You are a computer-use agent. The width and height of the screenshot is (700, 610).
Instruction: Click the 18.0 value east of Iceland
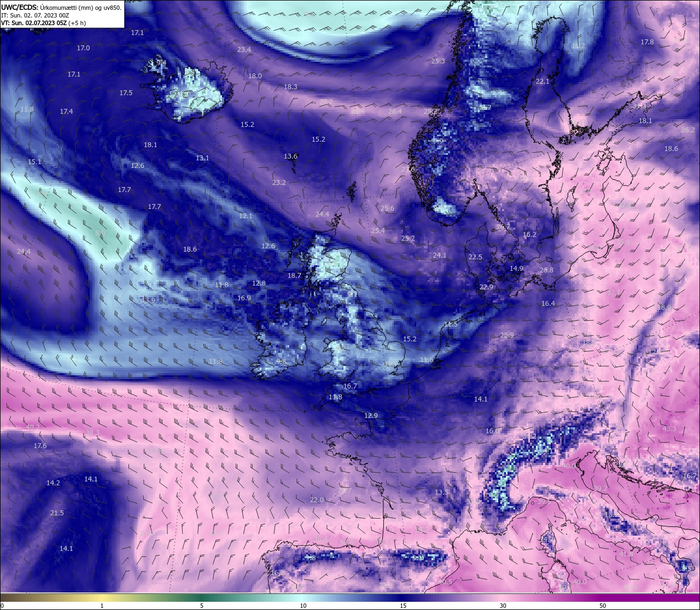point(255,76)
